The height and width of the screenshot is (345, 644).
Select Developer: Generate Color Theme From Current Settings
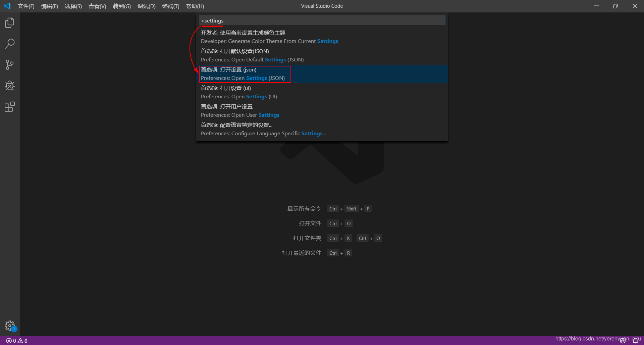322,37
